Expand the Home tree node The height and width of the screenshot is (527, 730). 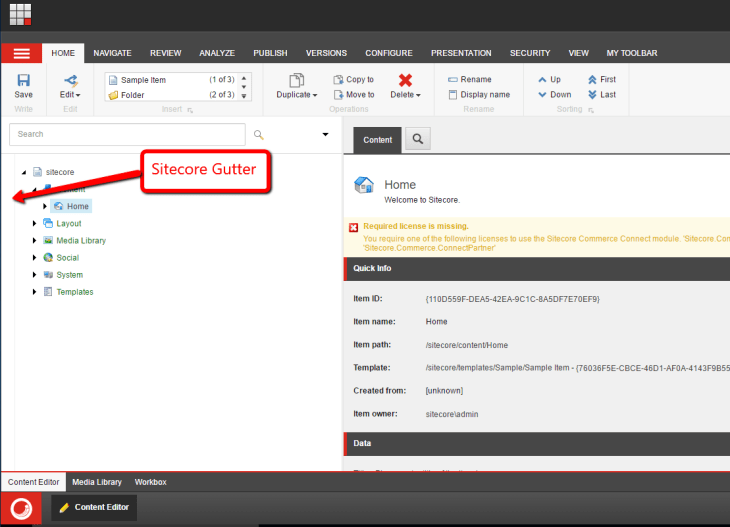45,206
